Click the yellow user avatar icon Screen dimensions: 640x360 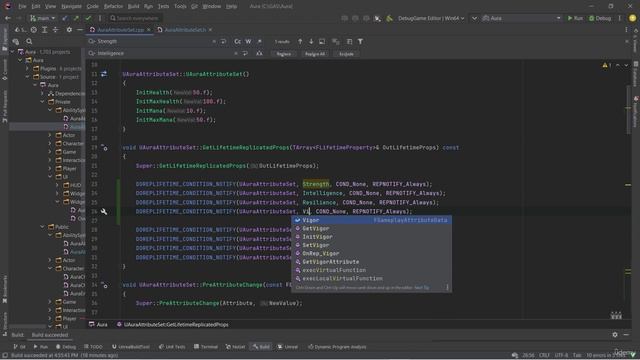pos(633,18)
